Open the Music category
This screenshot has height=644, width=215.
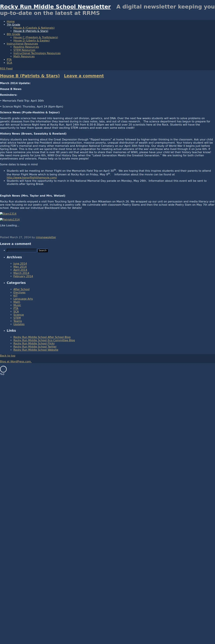coord(17,305)
